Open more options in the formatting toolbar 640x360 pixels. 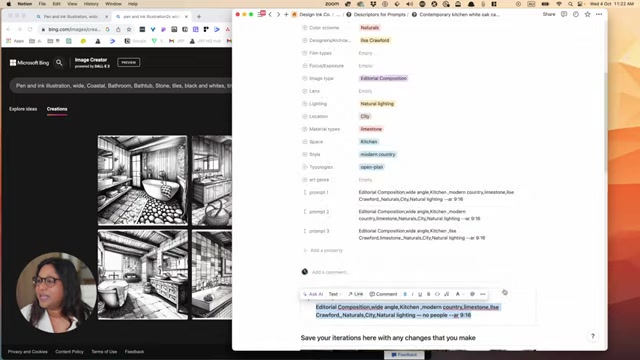point(483,294)
